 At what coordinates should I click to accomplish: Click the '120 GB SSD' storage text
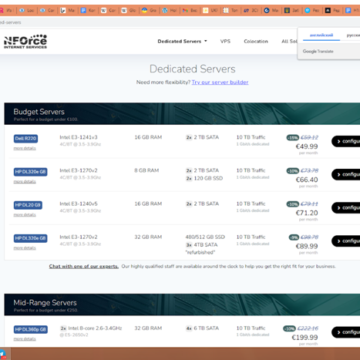pyautogui.click(x=208, y=178)
